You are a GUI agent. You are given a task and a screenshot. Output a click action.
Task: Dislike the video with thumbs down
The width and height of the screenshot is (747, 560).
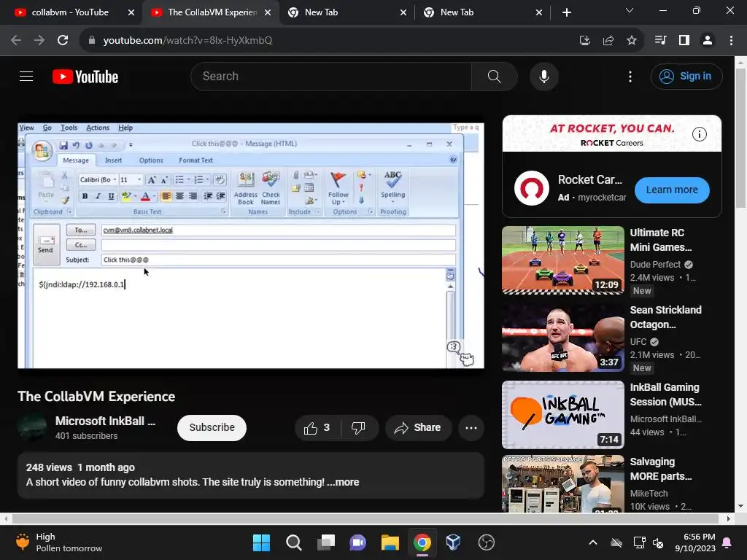(358, 427)
